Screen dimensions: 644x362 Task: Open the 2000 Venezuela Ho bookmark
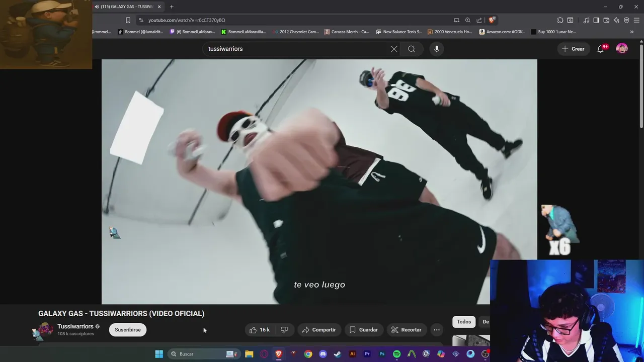coord(450,32)
